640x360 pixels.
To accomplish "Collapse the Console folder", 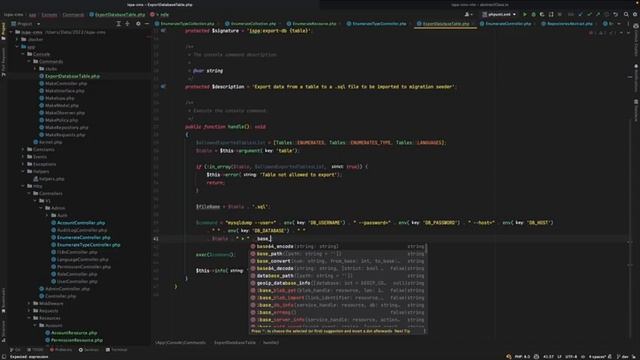I will coord(23,54).
